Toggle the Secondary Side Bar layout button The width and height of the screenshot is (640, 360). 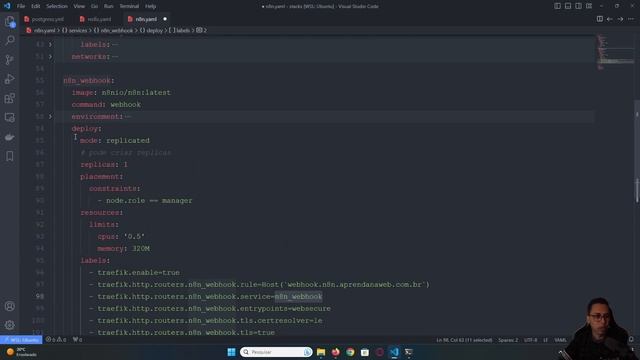(578, 6)
